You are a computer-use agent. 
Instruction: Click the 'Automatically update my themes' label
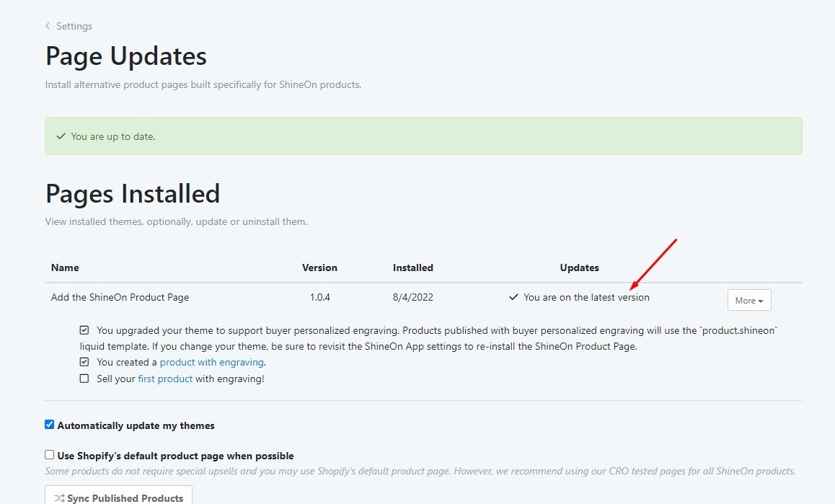tap(136, 425)
